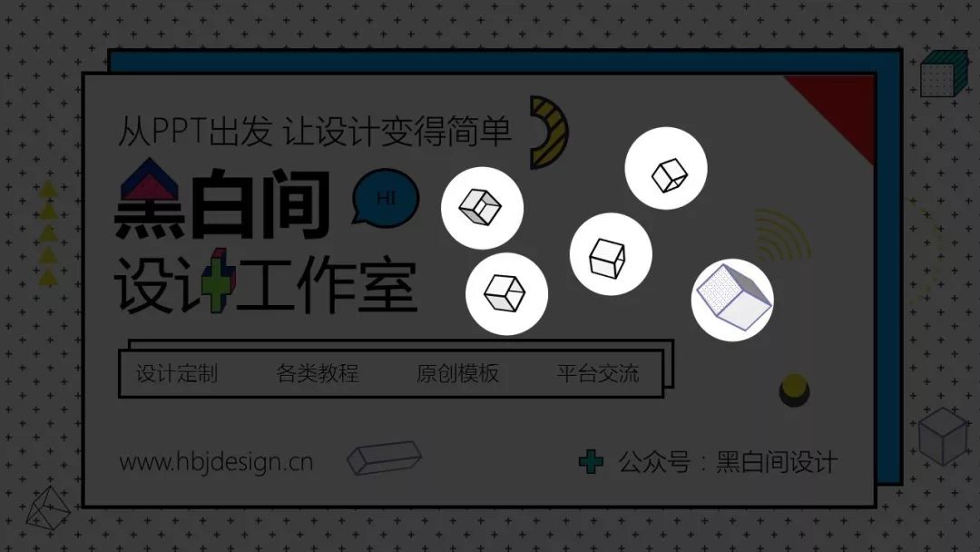Click the outlined rectangular bar shape
This screenshot has width=980, height=552.
(x=385, y=458)
